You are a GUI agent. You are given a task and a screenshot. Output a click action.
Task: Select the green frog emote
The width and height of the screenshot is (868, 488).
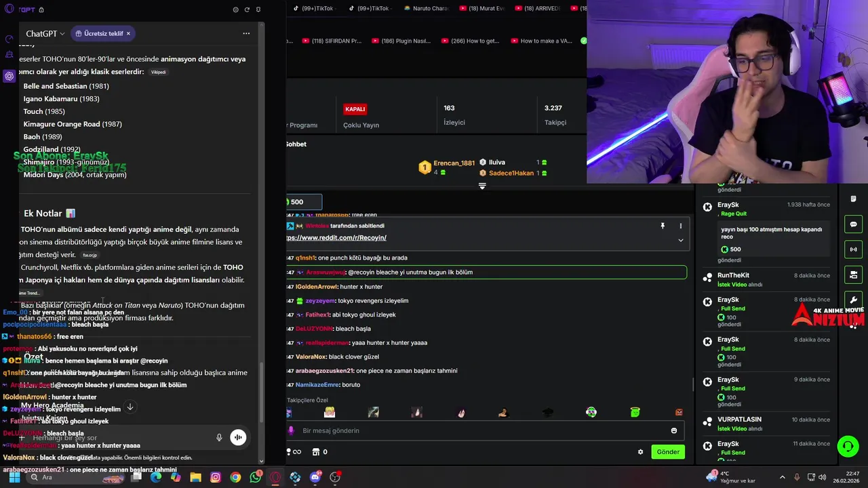[x=635, y=412]
